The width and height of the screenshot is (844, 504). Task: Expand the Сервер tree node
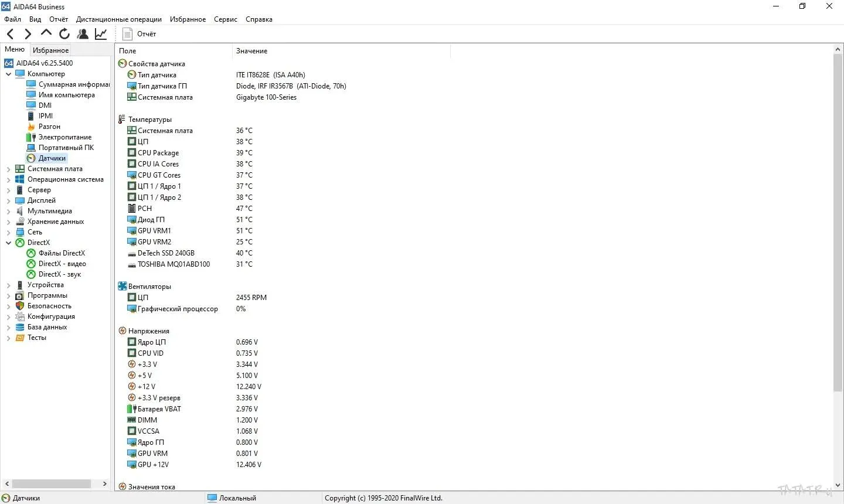pyautogui.click(x=8, y=190)
